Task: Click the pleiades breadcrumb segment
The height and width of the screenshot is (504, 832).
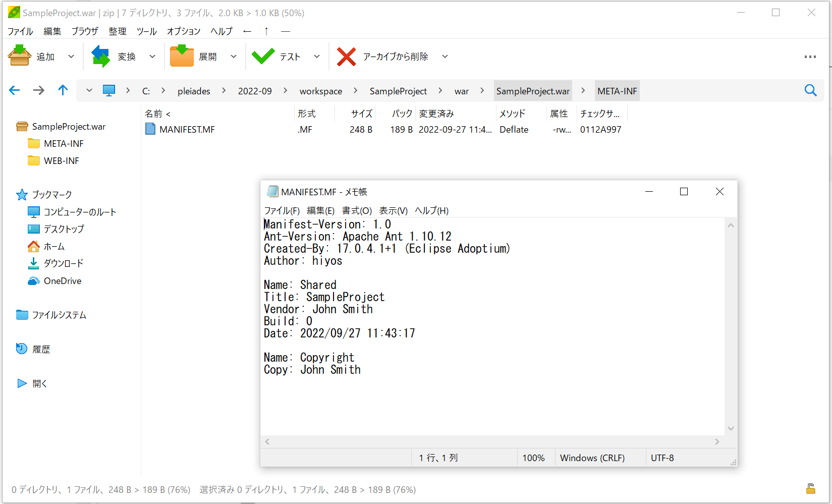Action: [194, 91]
